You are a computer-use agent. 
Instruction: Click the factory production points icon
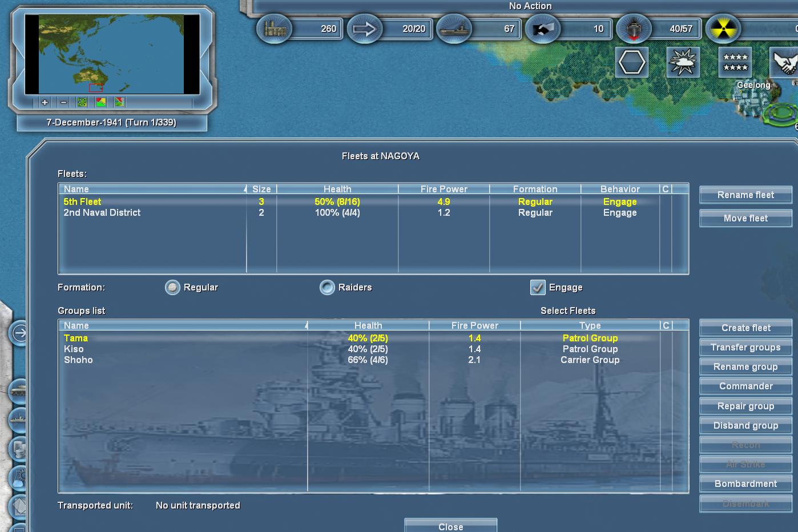[274, 29]
